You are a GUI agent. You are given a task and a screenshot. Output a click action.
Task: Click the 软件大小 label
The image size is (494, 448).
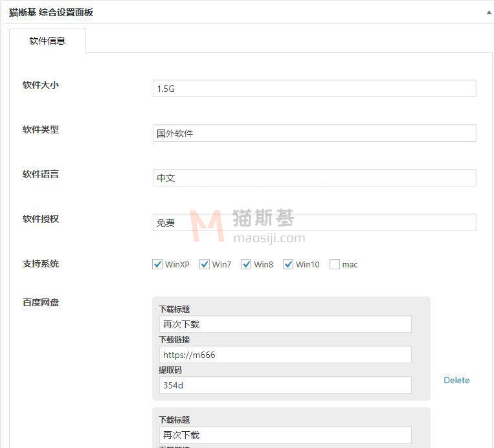click(x=41, y=85)
